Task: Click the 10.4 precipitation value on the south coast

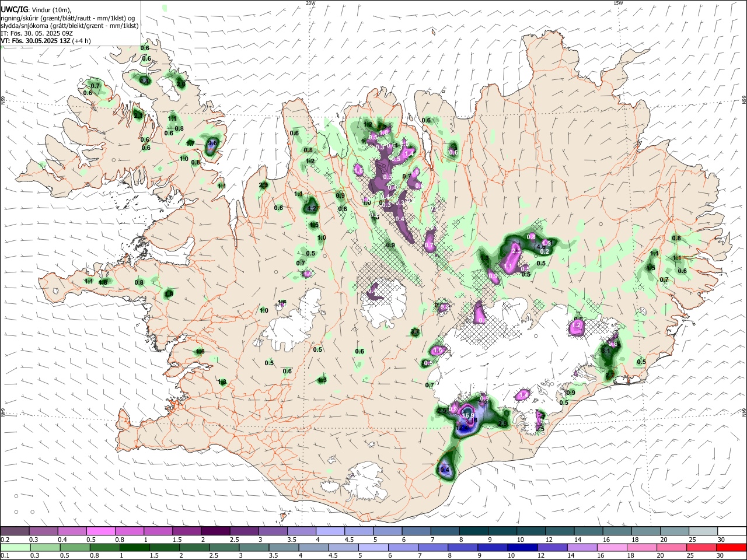Action: (x=443, y=470)
